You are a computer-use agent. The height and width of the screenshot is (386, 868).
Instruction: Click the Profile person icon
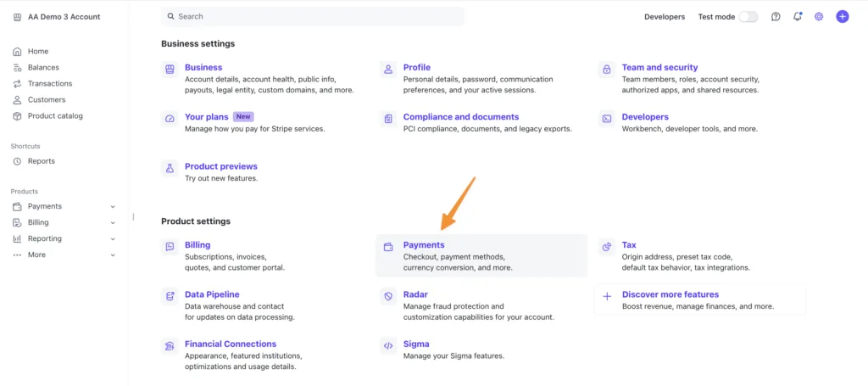click(388, 70)
